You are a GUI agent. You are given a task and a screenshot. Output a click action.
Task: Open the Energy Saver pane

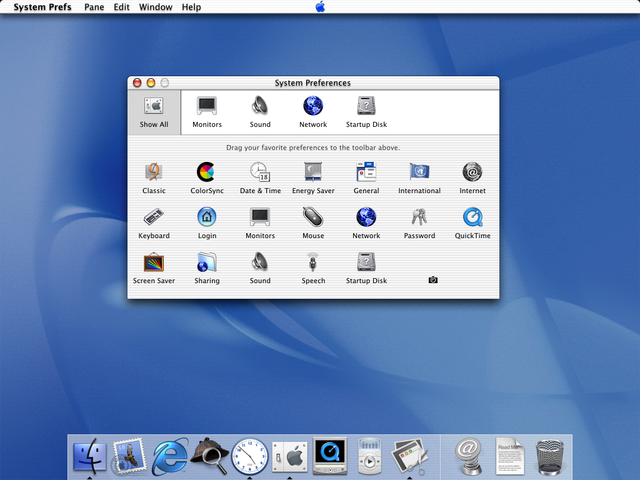pos(313,178)
